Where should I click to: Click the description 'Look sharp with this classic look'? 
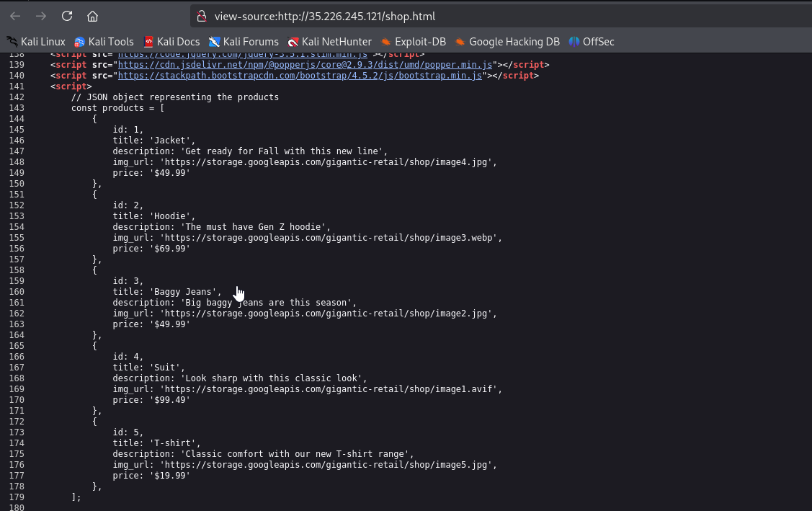coord(272,378)
